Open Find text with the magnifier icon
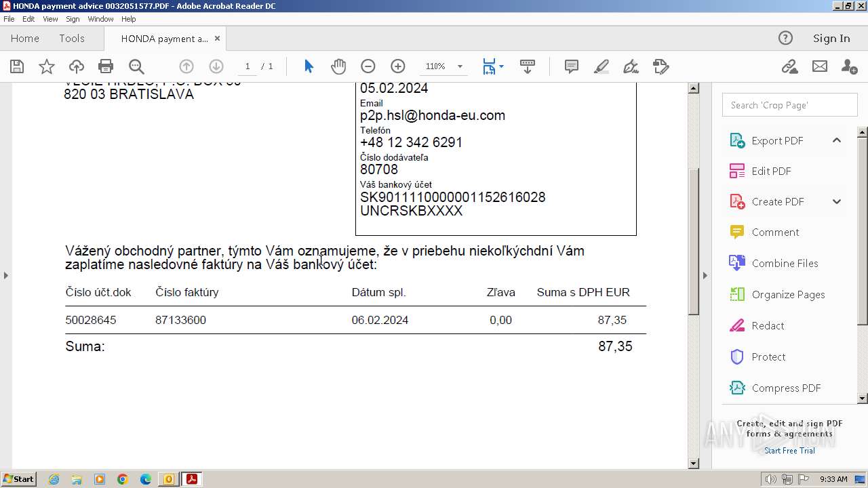 point(136,66)
